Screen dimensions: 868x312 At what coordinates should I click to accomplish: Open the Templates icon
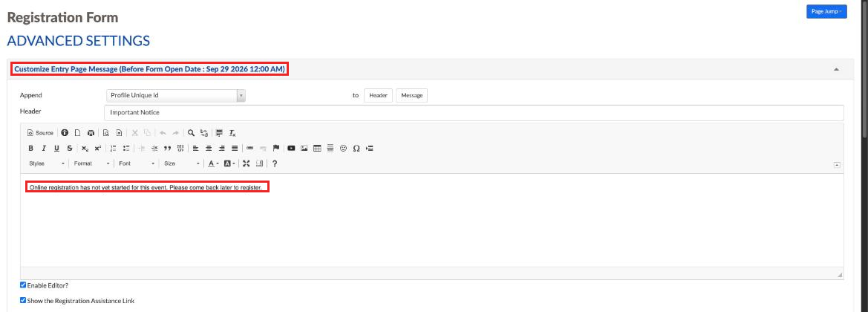(119, 133)
